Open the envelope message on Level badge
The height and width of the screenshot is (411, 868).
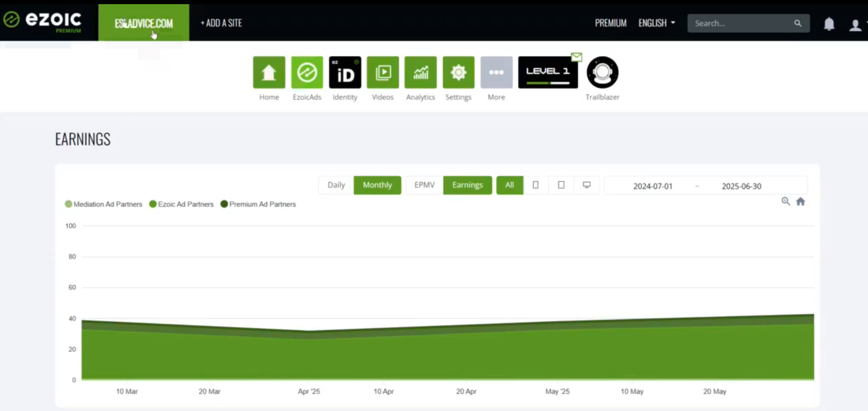click(576, 57)
